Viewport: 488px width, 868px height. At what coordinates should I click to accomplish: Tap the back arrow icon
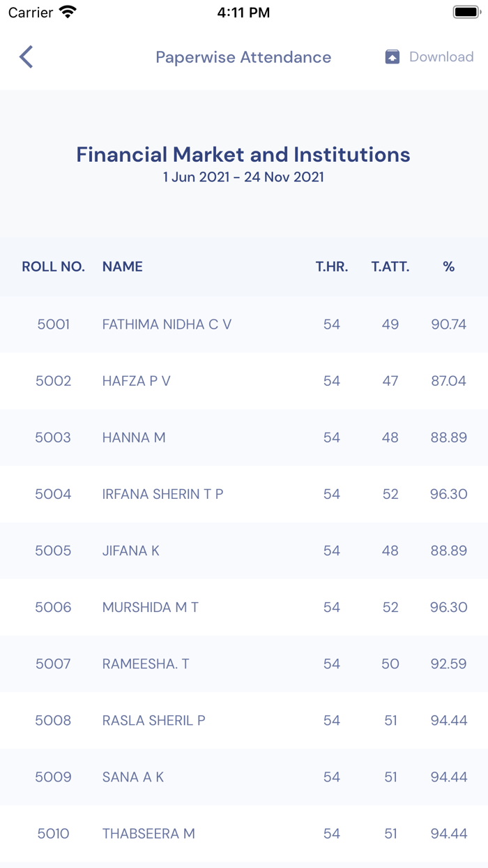tap(26, 57)
